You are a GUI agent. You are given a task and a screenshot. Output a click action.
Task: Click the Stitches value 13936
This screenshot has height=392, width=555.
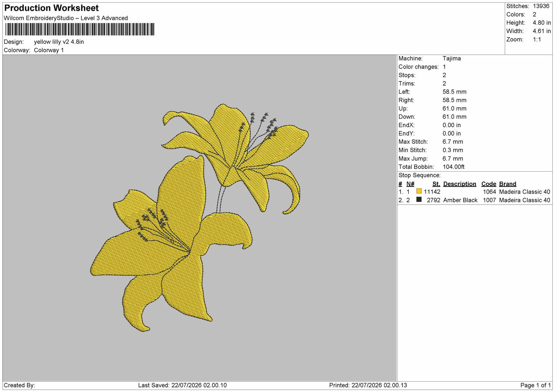coord(541,6)
